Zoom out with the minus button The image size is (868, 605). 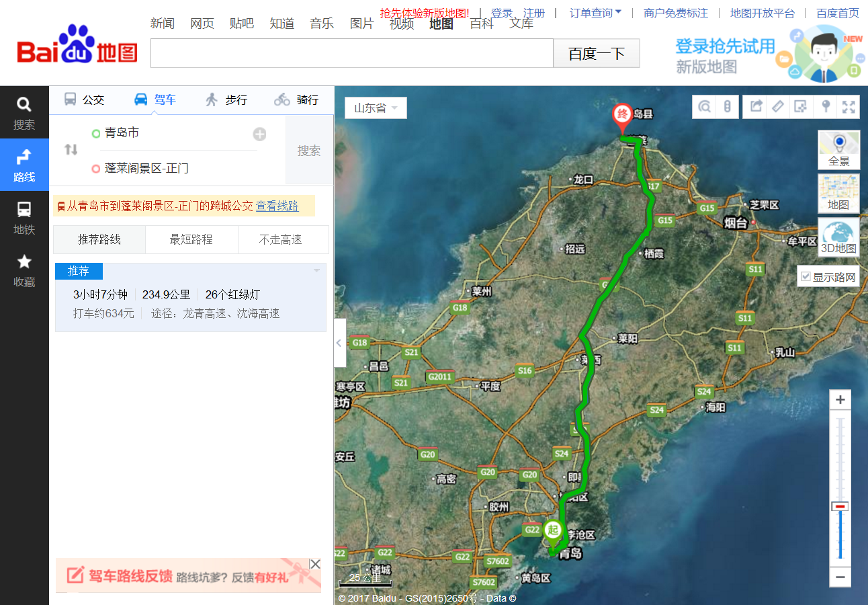tap(840, 576)
